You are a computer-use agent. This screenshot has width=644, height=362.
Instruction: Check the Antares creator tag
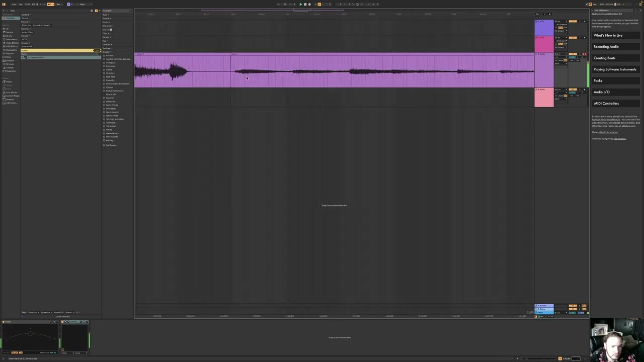pos(104,56)
